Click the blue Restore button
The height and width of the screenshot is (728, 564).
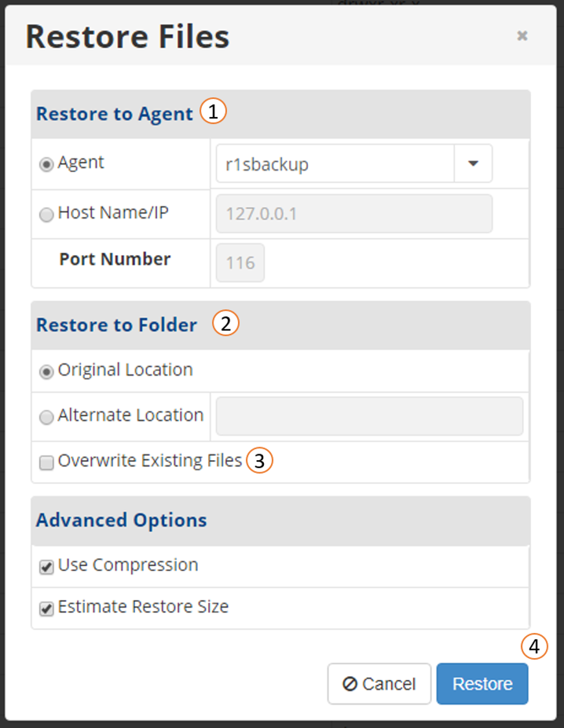coord(483,683)
